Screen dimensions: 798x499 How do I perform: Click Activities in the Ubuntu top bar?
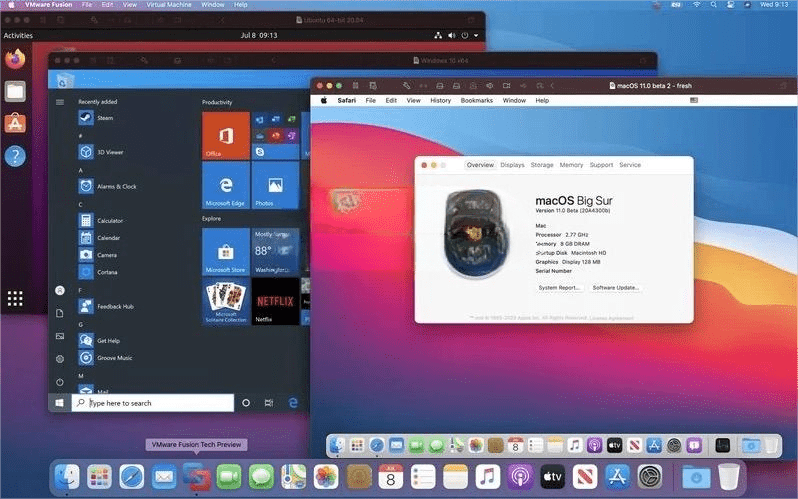(x=18, y=35)
